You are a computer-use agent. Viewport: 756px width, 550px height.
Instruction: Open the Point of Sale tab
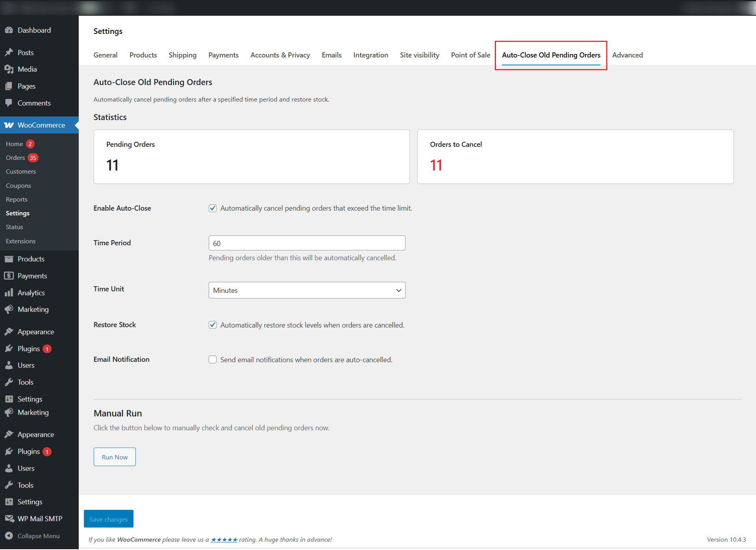click(x=471, y=55)
